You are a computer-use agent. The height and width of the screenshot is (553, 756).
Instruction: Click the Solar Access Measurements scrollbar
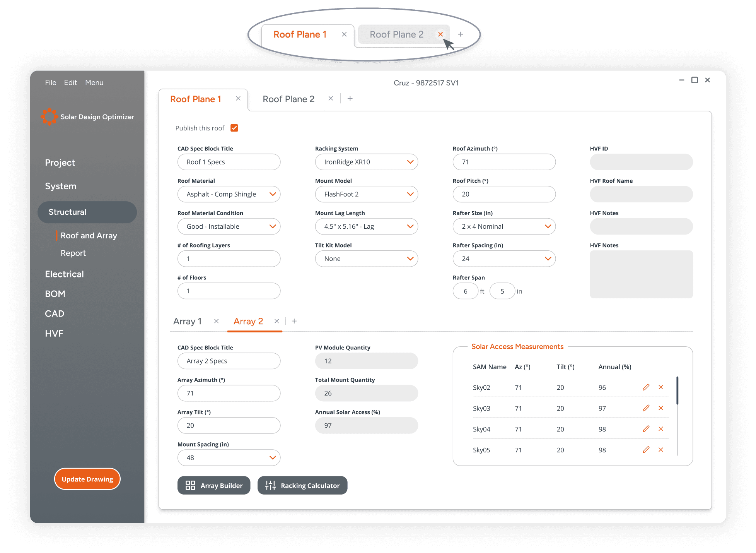click(677, 391)
